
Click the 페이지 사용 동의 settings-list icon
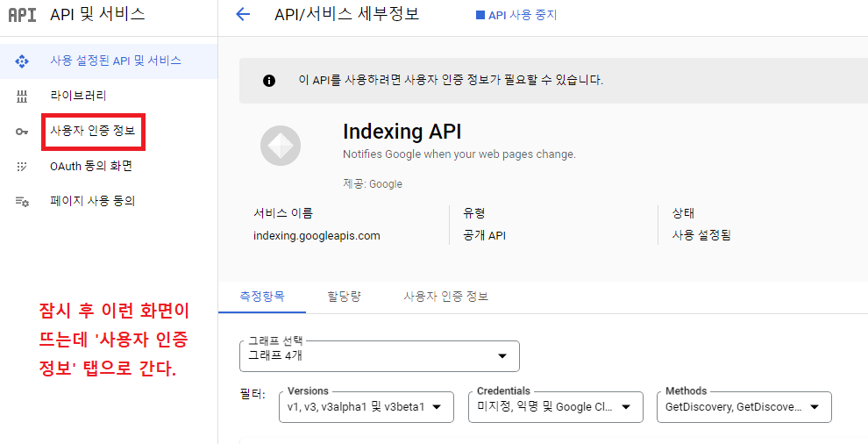(x=22, y=201)
